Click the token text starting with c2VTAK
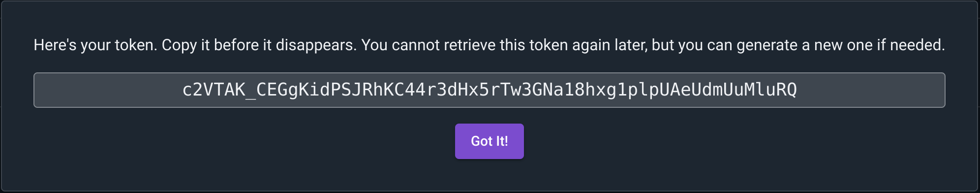Screen dimensions: 980x193 click(489, 90)
